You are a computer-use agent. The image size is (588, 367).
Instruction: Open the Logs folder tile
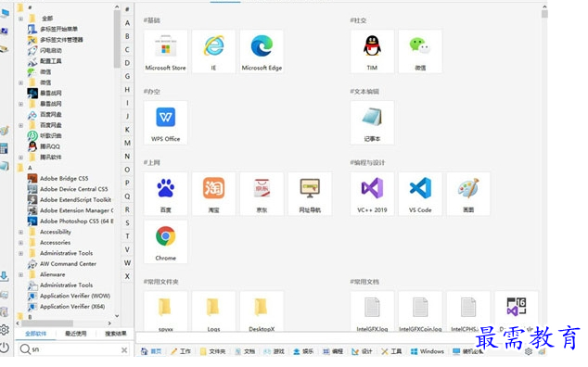[213, 312]
